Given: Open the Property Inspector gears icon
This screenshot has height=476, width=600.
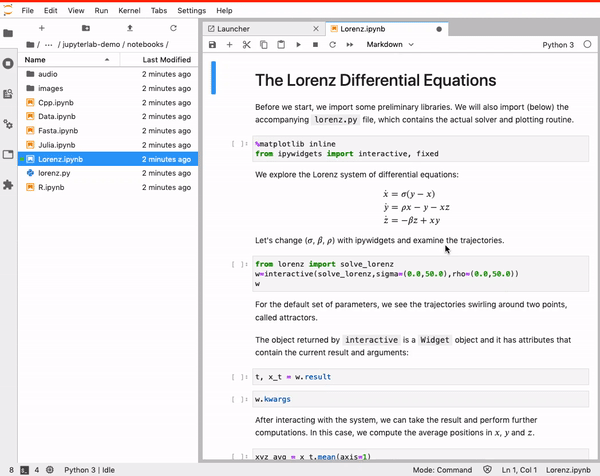Looking at the screenshot, I should pos(8,124).
